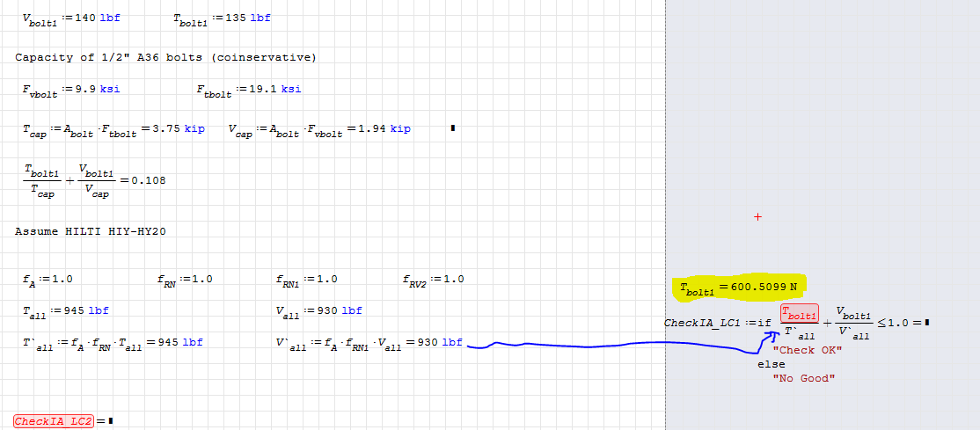Click the T_cap result of 3.75 kip
The image size is (980, 430).
179,128
